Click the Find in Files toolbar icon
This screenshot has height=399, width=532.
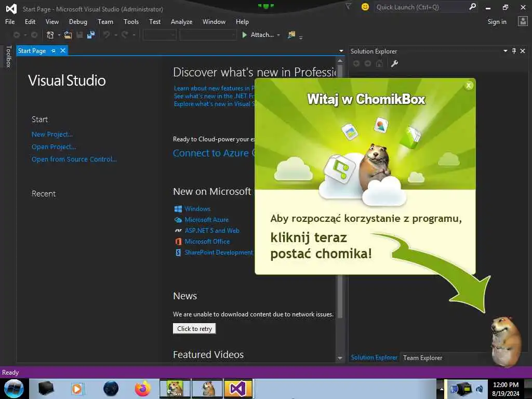(x=291, y=35)
